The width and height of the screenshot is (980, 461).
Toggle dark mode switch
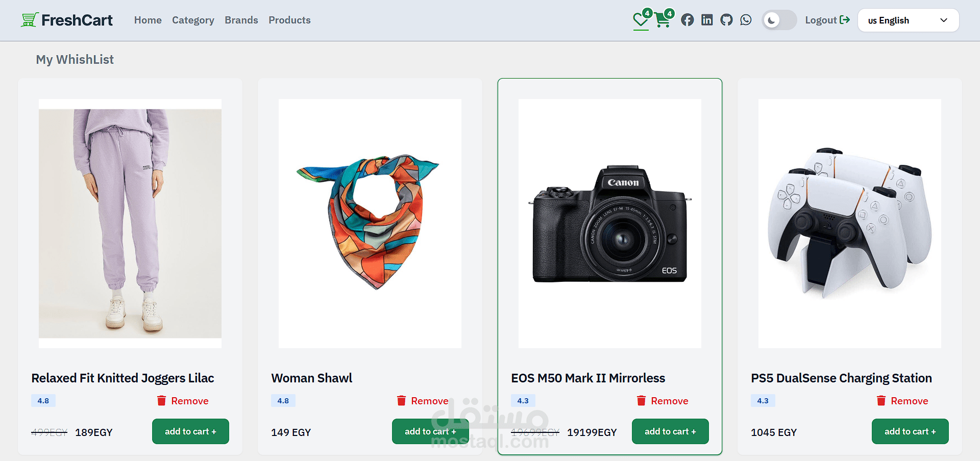pos(779,20)
